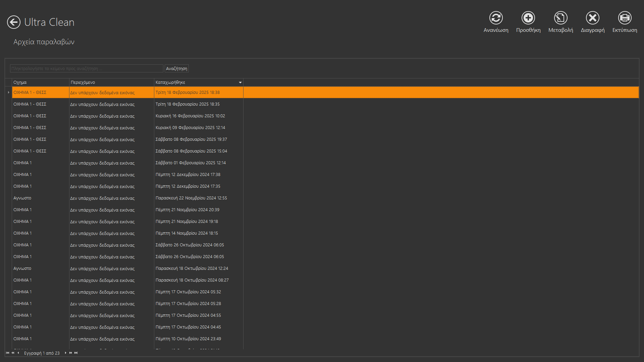Screen dimensions: 644x362
Task: Go to next record with navigator arrow
Action: [x=65, y=353]
